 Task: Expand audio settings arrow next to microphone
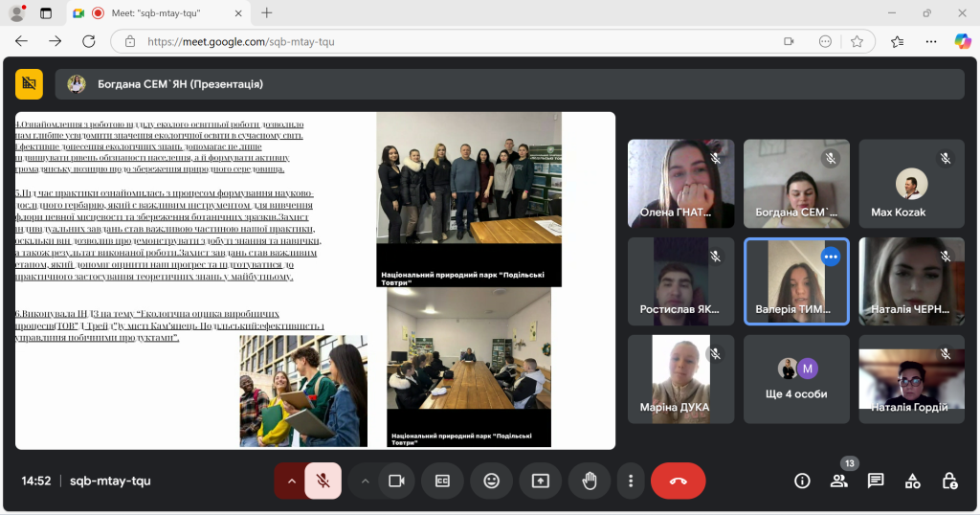tap(291, 481)
